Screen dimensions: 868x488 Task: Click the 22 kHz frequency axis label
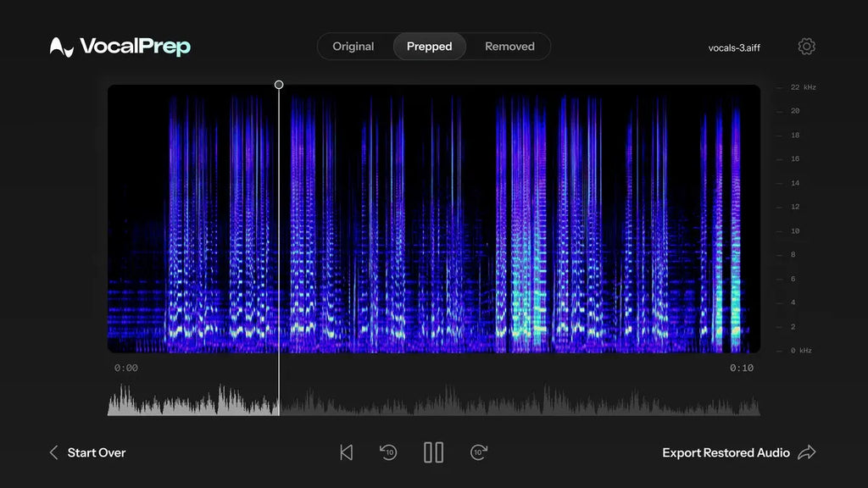click(x=803, y=87)
